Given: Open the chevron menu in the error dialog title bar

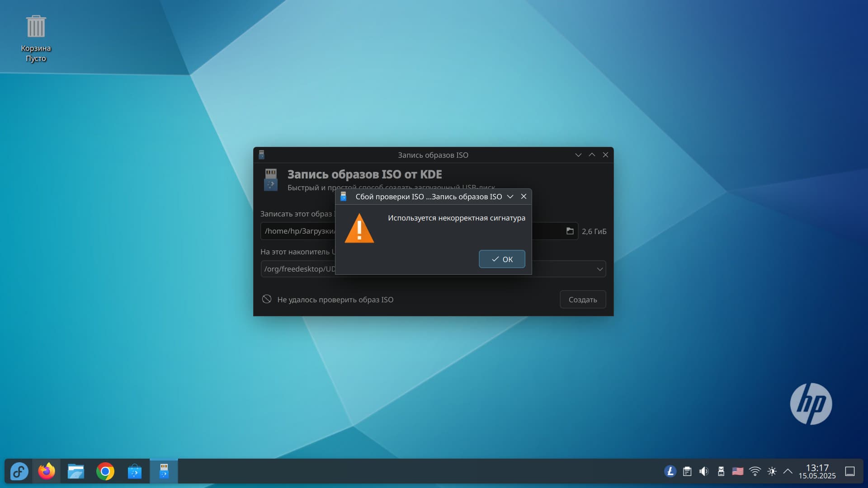Looking at the screenshot, I should click(510, 197).
